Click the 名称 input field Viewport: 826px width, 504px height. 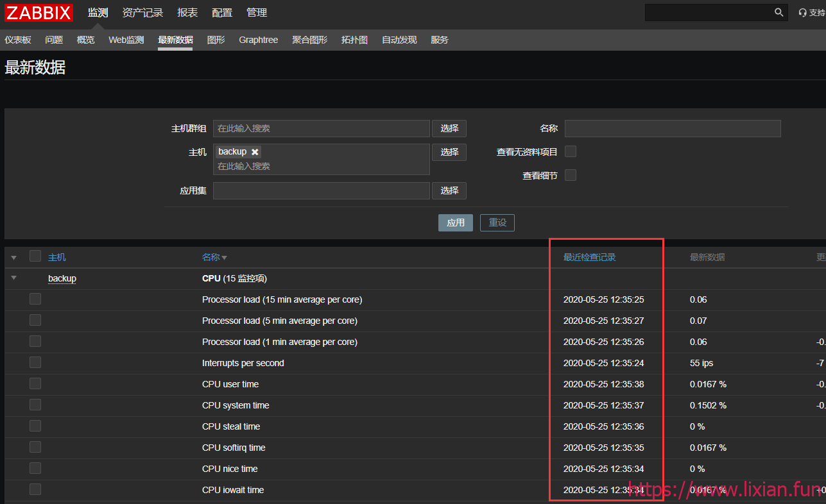[x=673, y=128]
